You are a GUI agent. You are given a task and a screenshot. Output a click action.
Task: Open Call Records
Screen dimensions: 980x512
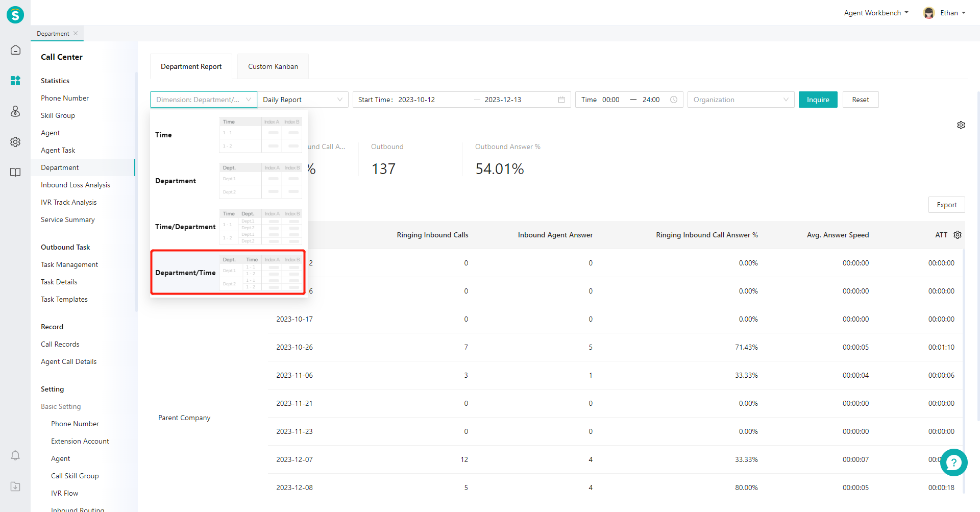click(x=60, y=344)
